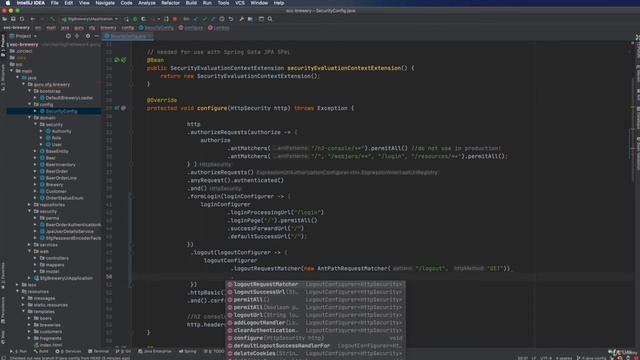Click the VCS Commit checkmark icon

coord(204,19)
